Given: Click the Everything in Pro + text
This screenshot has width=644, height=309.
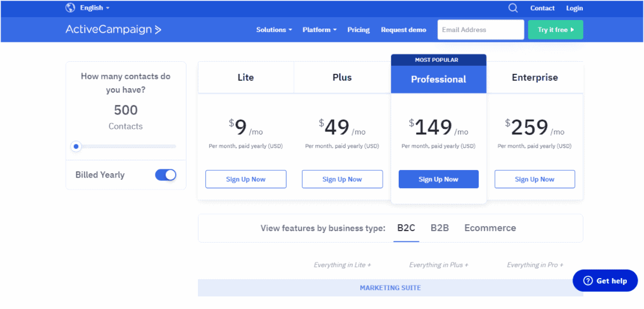Looking at the screenshot, I should click(x=535, y=265).
